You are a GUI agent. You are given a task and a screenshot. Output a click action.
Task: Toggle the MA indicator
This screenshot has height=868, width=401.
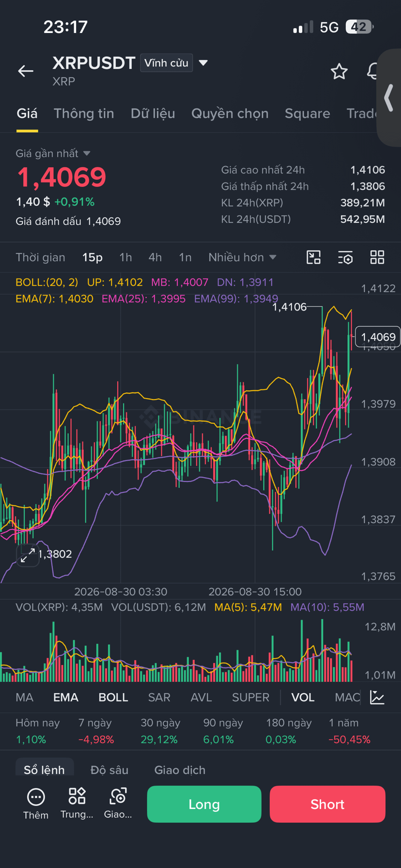pos(24,697)
